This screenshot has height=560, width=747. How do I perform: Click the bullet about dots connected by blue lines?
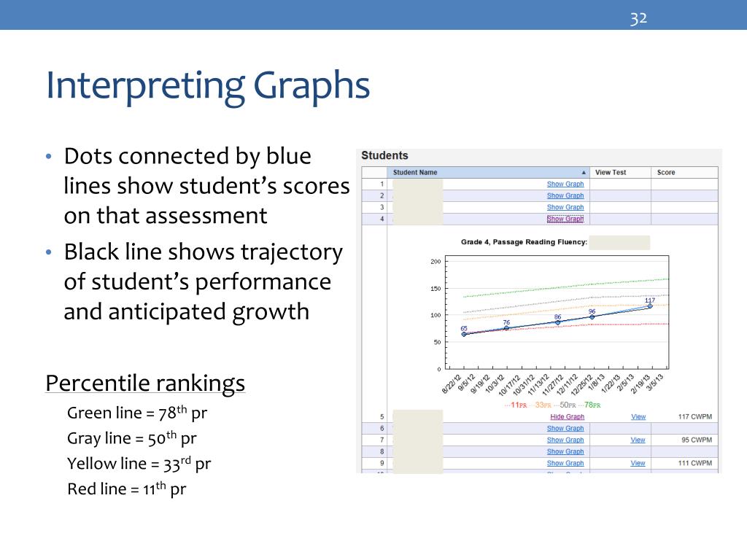tap(206, 186)
